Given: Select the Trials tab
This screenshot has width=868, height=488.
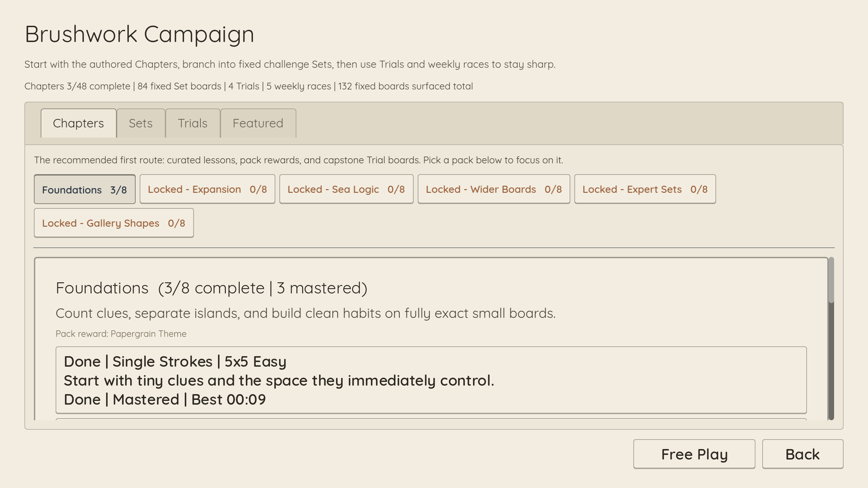Looking at the screenshot, I should [x=193, y=123].
